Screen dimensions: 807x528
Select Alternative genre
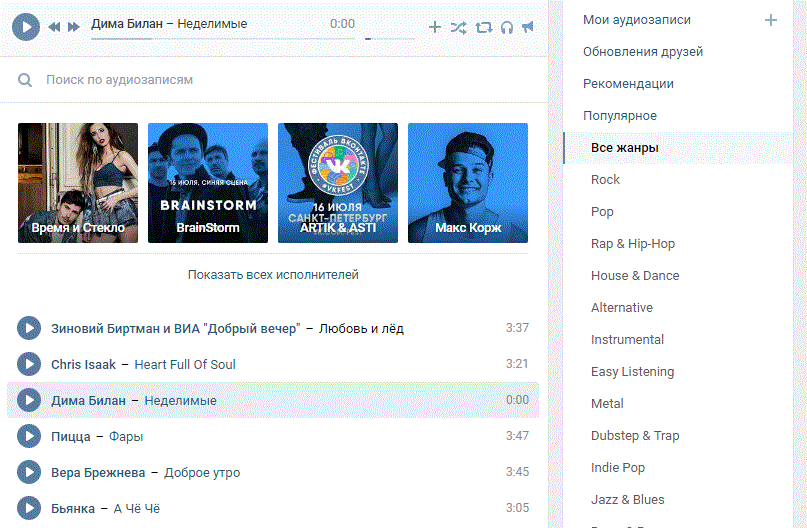pyautogui.click(x=622, y=307)
